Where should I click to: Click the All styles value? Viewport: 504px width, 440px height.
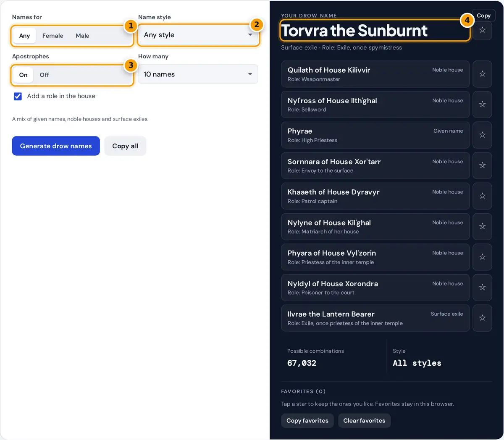[x=417, y=363]
